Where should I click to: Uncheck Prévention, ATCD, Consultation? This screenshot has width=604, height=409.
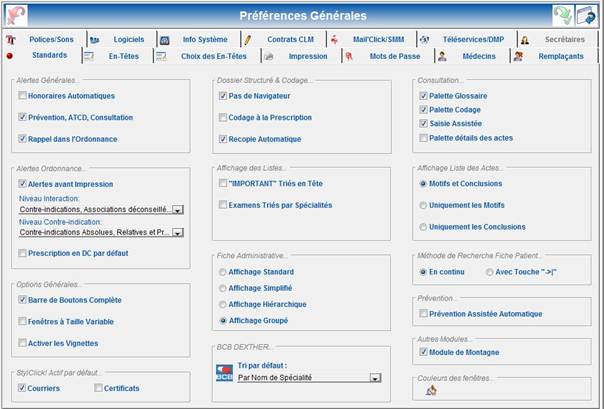[x=22, y=117]
